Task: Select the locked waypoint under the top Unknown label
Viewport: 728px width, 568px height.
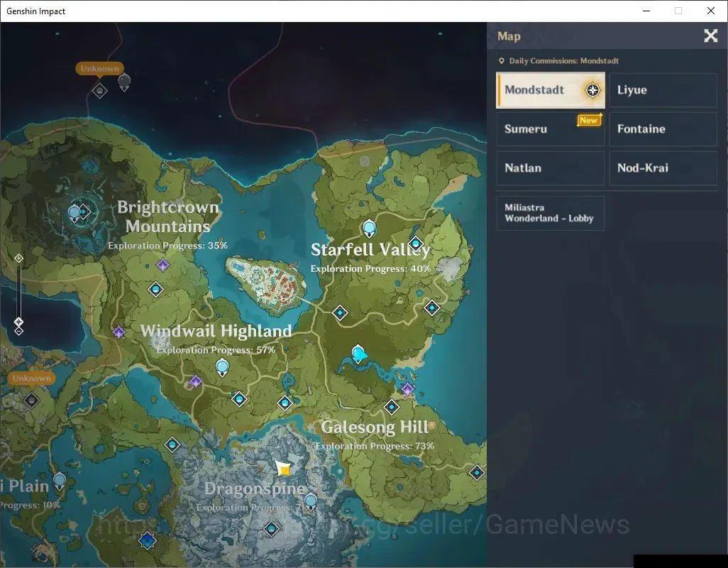Action: tap(99, 90)
